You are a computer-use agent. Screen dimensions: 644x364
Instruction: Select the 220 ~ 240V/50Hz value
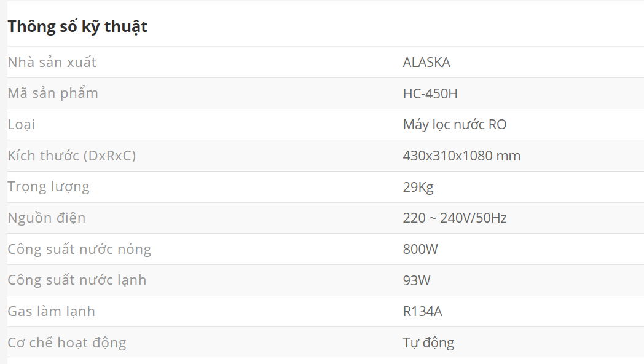tap(455, 218)
